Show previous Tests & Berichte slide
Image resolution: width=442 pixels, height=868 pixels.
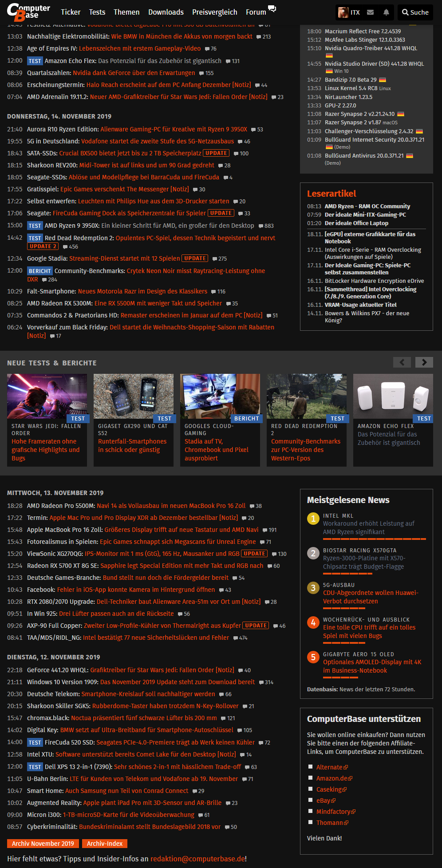pos(402,362)
